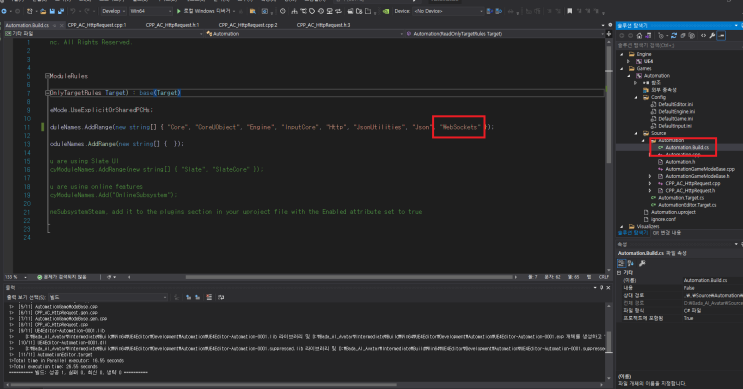
Task: Select DefaultInput.ini in Solution Explorer
Action: pos(675,126)
